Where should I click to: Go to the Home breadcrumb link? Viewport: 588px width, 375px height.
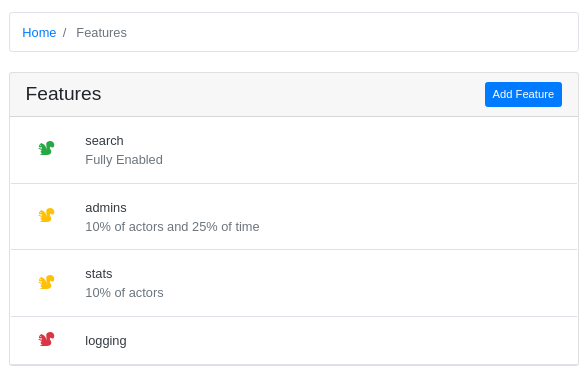pos(39,33)
